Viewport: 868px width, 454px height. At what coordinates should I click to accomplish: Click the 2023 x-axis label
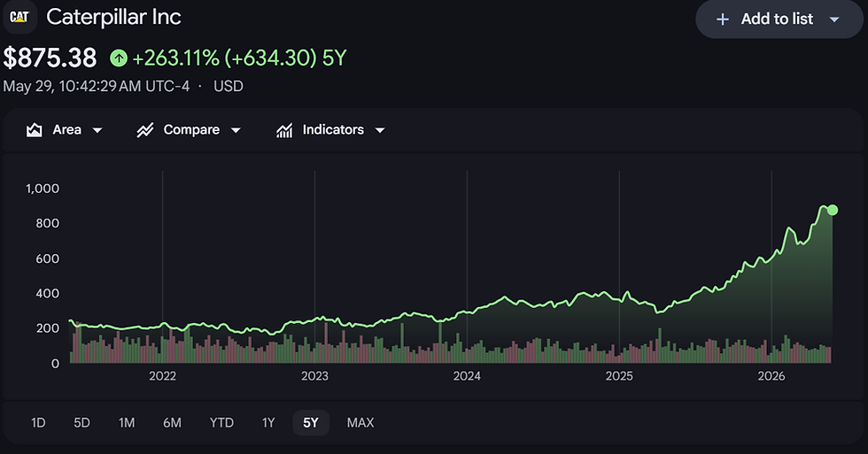click(315, 376)
